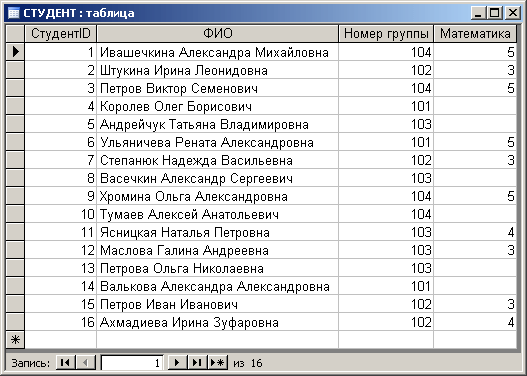Go to previous record navigation button
The image size is (527, 376).
(86, 363)
